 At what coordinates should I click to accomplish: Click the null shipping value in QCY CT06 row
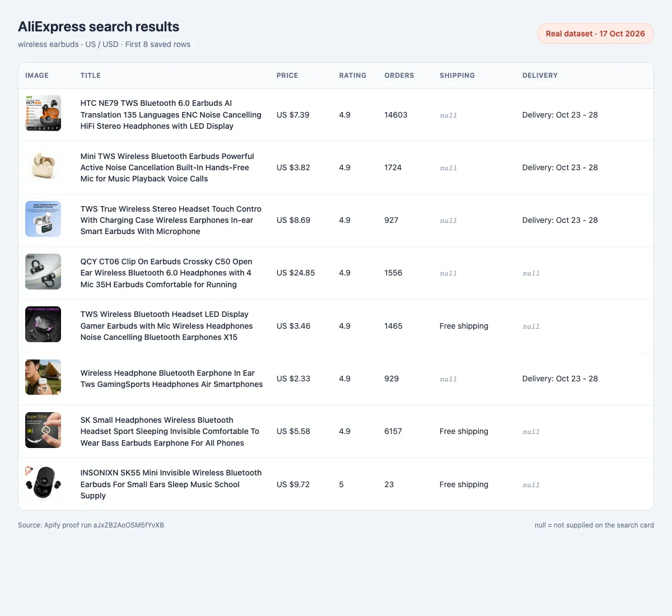[x=449, y=273]
